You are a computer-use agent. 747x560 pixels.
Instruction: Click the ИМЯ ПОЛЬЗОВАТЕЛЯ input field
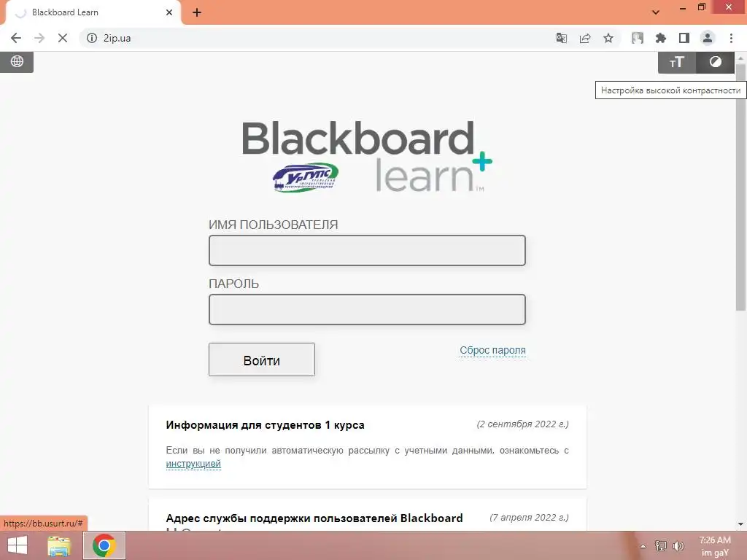(x=367, y=250)
